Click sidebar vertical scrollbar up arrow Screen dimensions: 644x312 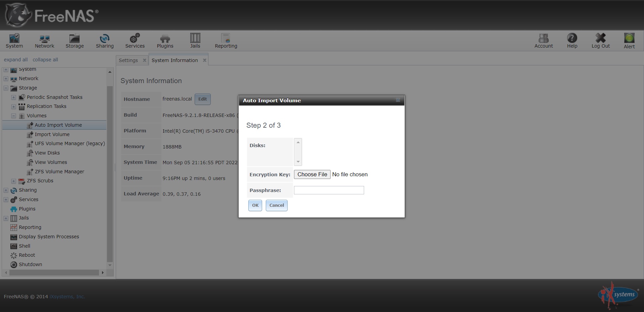(110, 72)
